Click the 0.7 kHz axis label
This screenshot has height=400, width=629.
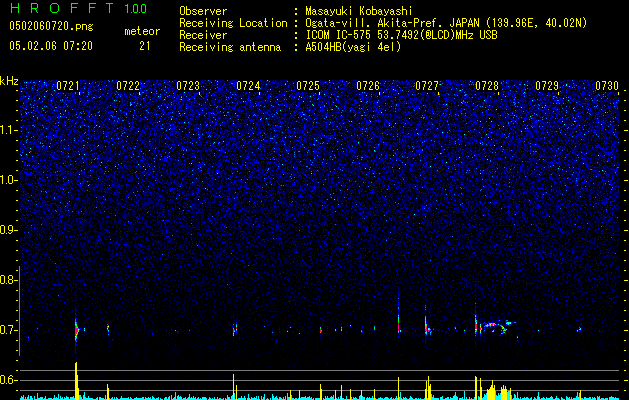(x=8, y=330)
